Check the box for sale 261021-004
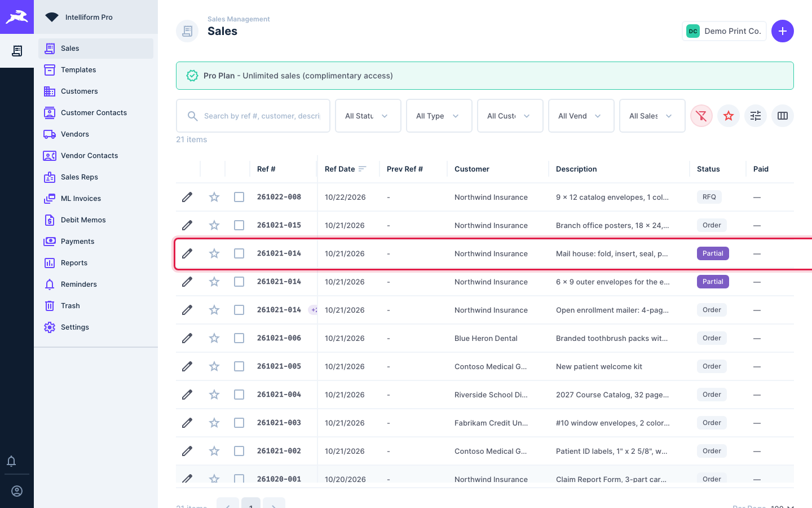 point(239,395)
